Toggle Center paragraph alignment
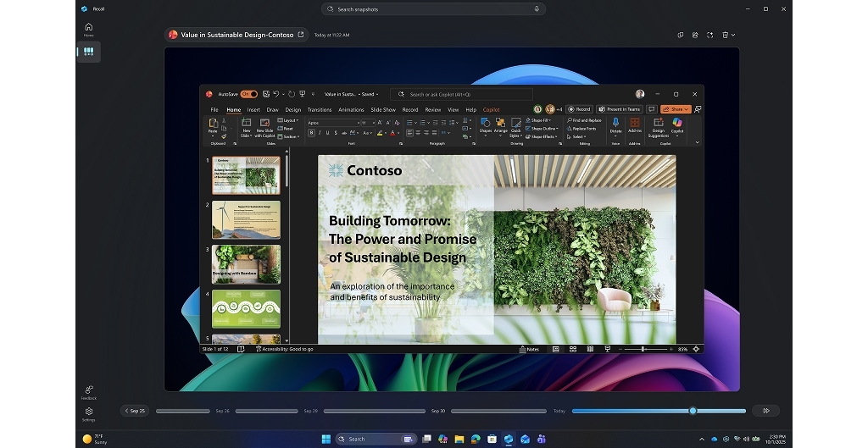 (418, 133)
